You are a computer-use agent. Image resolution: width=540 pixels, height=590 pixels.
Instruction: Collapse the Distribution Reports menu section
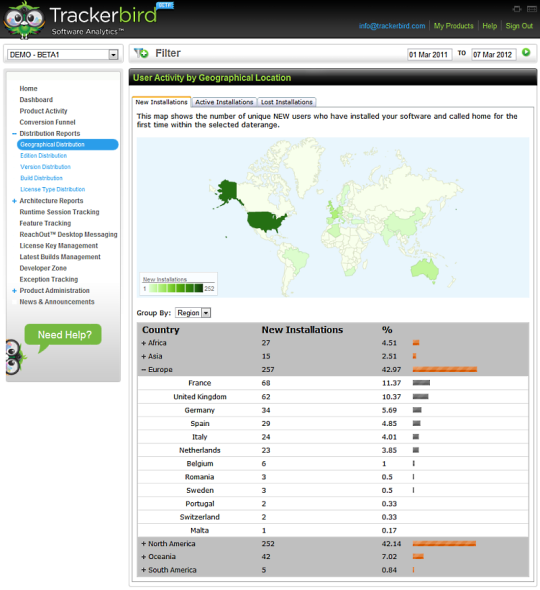coord(14,134)
